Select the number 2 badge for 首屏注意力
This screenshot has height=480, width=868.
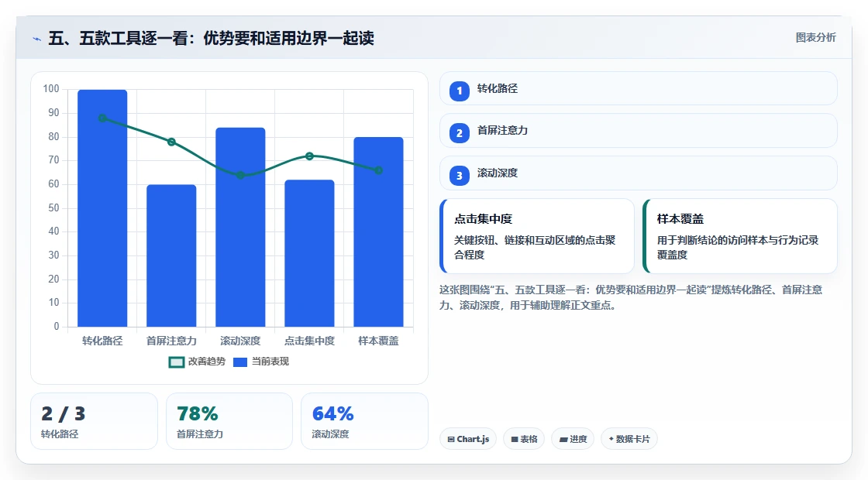pyautogui.click(x=459, y=132)
